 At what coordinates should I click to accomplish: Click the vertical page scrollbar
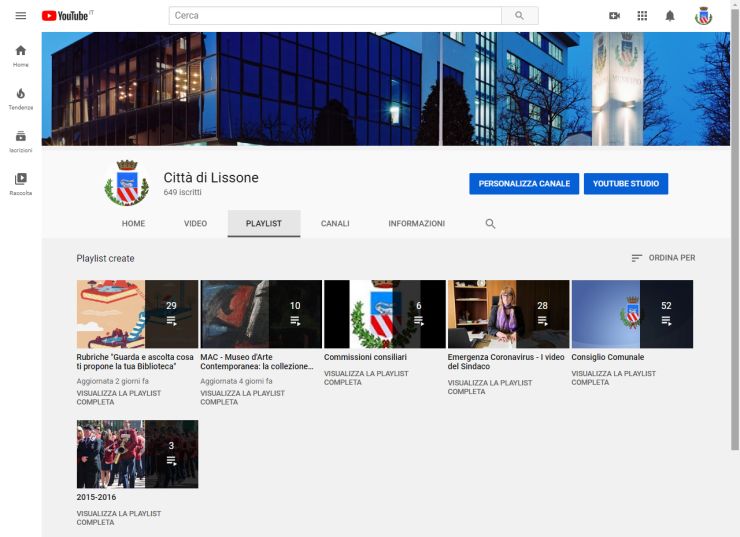[x=735, y=227]
